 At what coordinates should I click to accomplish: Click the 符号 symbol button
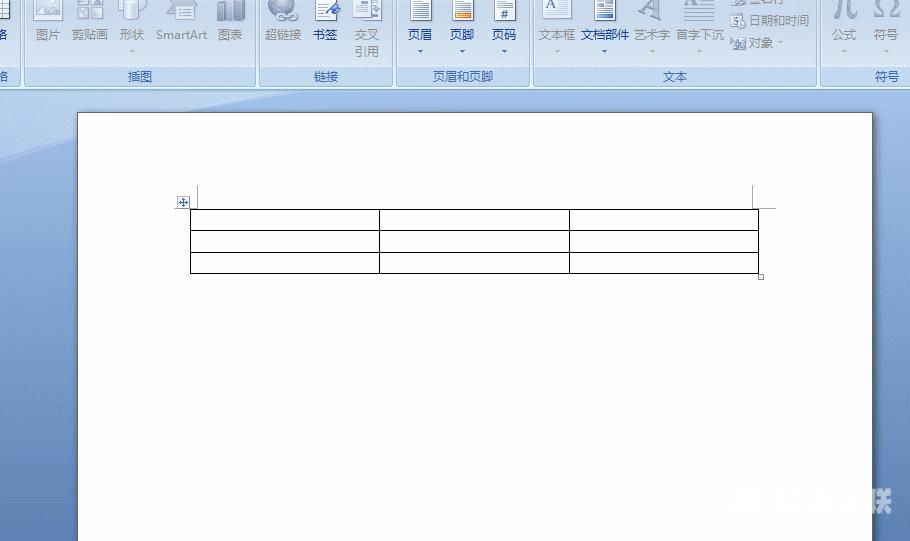click(x=886, y=24)
